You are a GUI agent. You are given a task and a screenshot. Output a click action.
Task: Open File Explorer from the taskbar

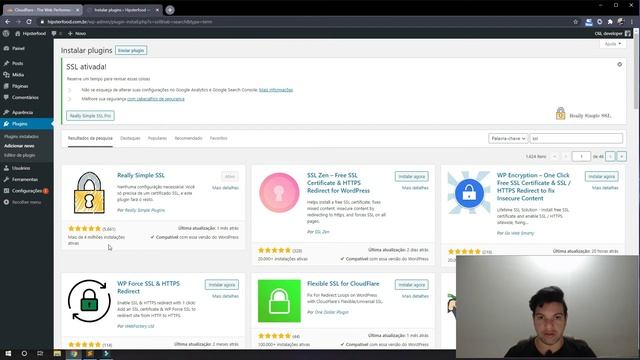coord(57,353)
